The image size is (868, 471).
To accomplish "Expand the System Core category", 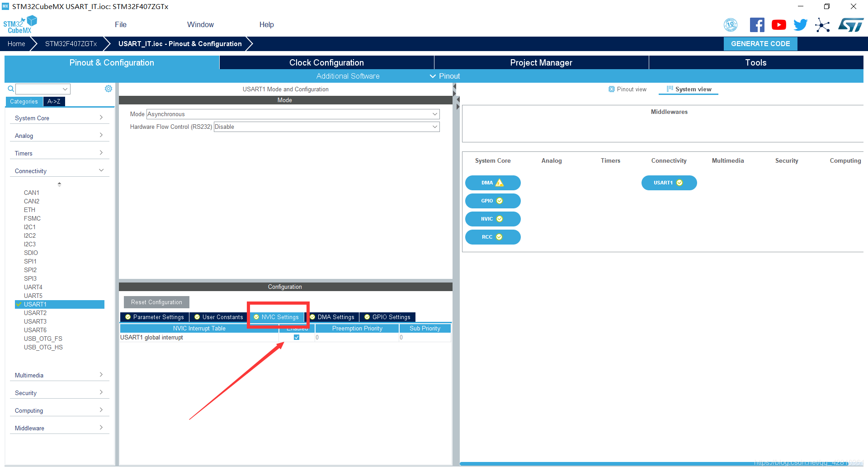I will point(59,118).
